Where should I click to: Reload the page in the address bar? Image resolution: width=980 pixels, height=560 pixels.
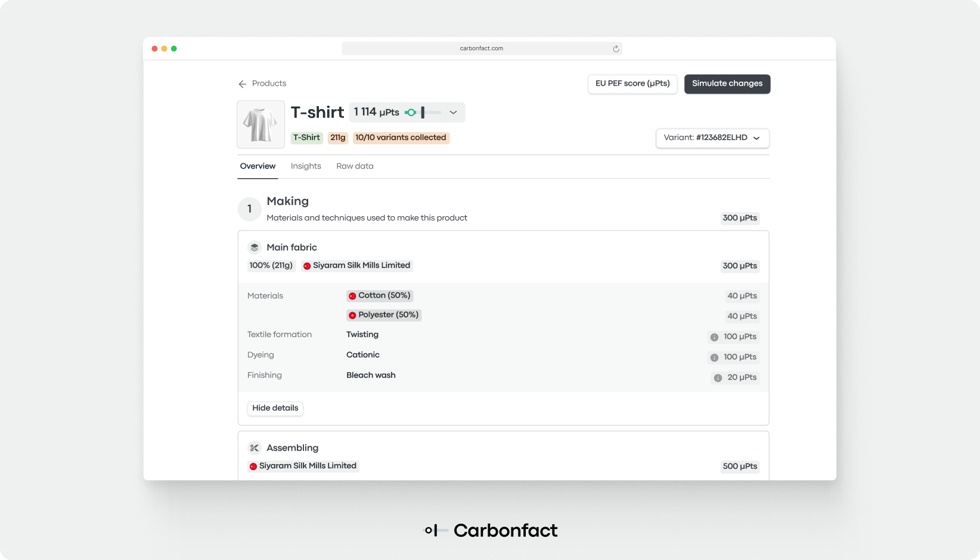[616, 49]
